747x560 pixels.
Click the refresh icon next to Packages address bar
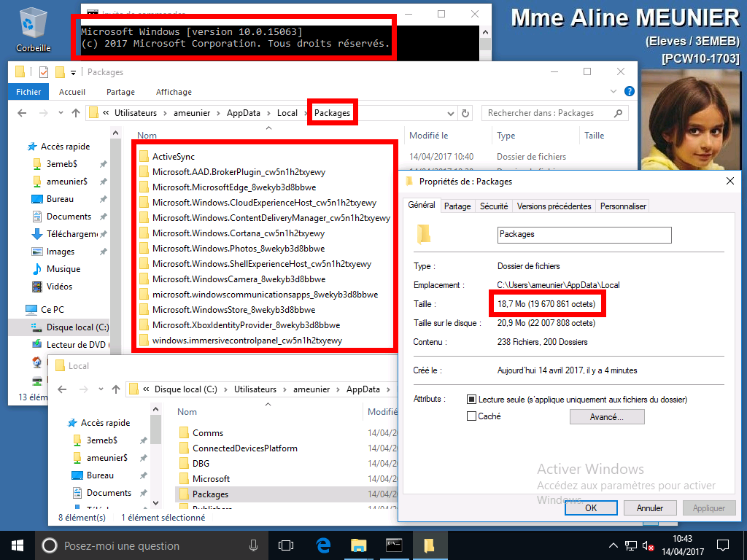[x=465, y=113]
